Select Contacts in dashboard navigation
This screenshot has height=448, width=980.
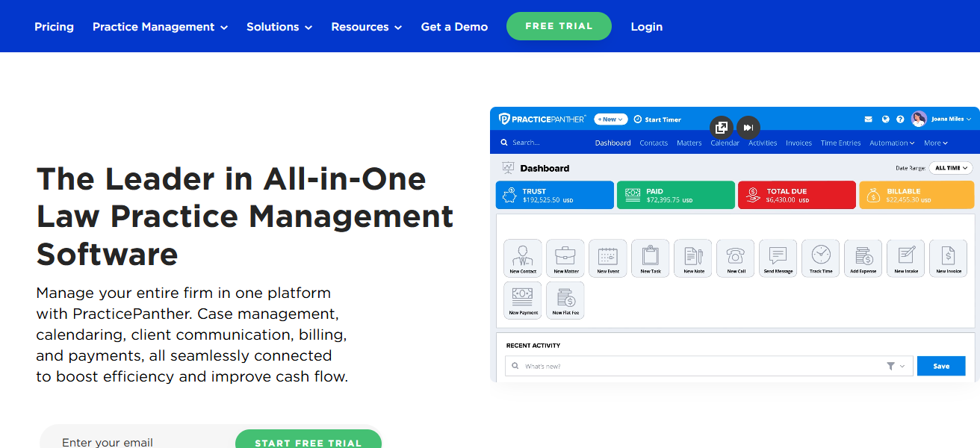point(654,143)
